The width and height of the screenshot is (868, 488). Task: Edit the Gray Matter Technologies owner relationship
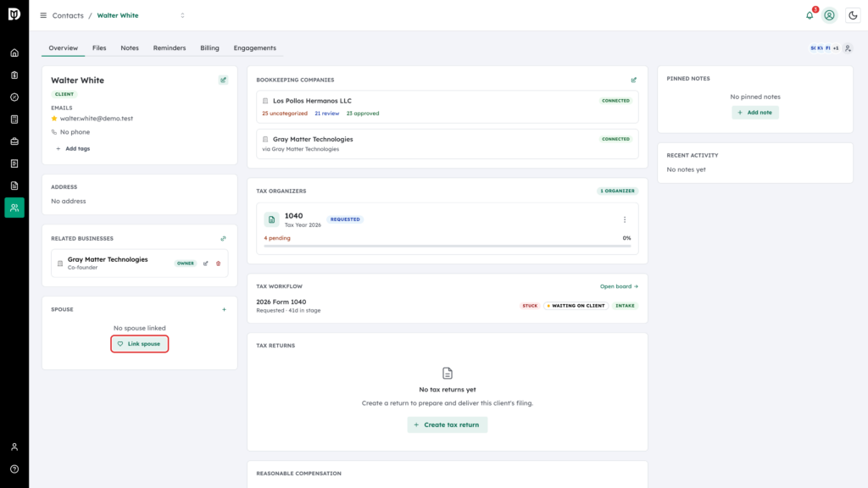[x=205, y=263]
